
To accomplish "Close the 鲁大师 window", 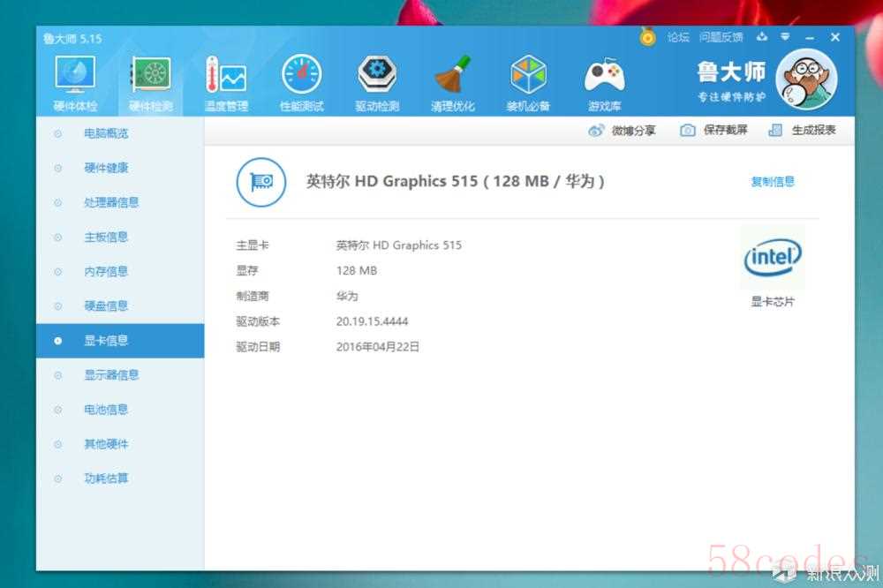I will click(x=835, y=37).
